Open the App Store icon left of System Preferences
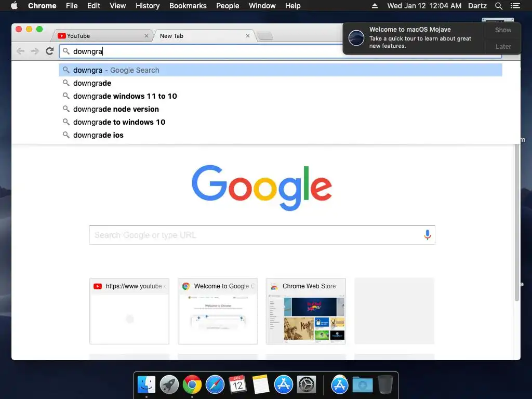The width and height of the screenshot is (532, 399). tap(283, 385)
